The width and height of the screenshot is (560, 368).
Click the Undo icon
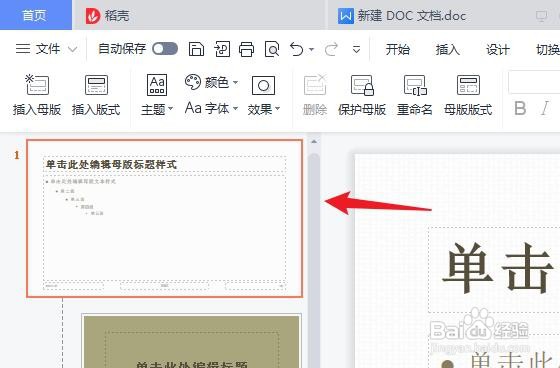pos(296,49)
